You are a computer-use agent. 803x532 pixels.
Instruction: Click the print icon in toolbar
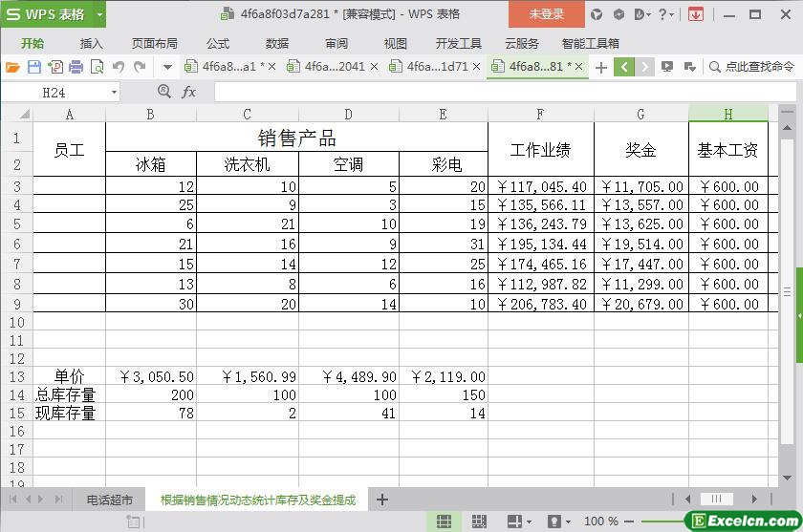click(x=76, y=67)
